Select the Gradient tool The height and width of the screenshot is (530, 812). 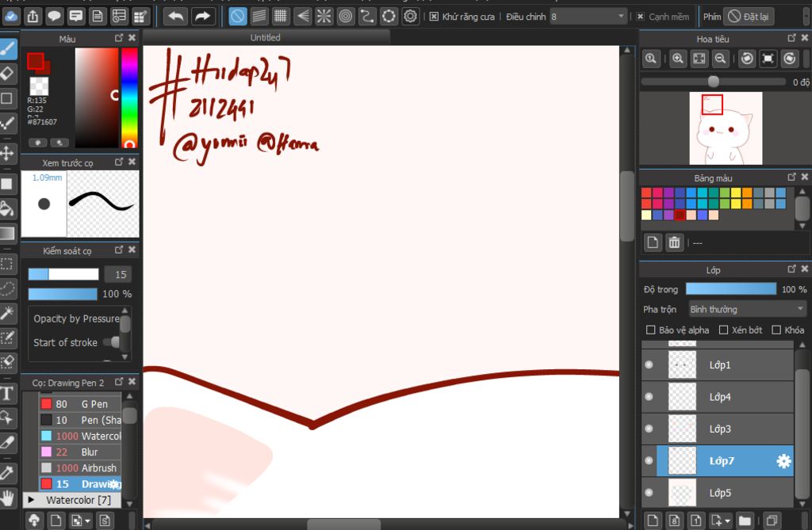click(7, 233)
